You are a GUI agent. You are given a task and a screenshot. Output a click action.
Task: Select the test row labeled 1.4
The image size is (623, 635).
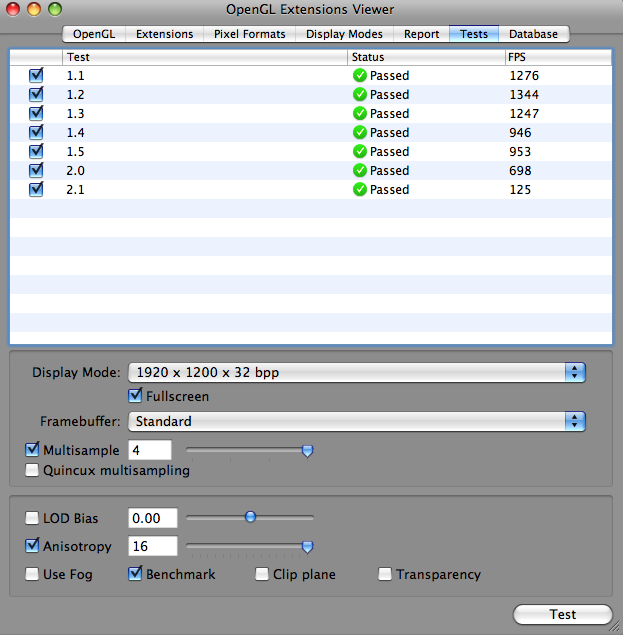pos(311,132)
